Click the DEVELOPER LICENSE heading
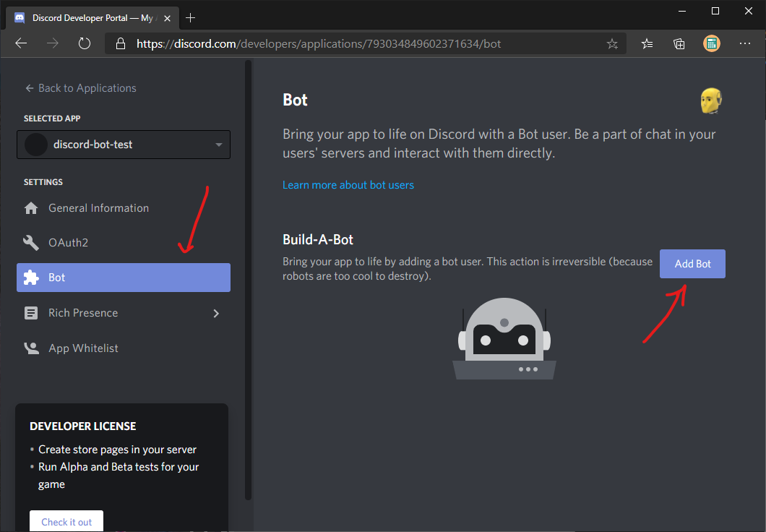Screen dimensions: 766x532 (83, 426)
